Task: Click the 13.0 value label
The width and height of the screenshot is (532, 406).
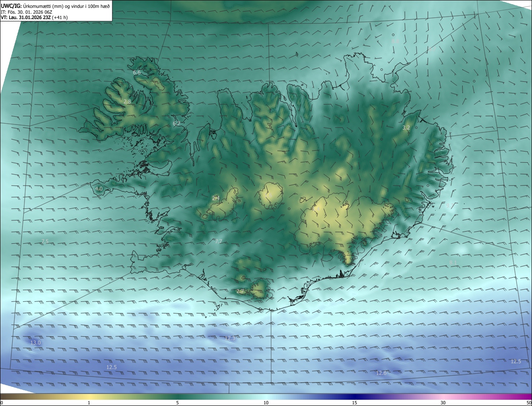Action: tap(36, 342)
